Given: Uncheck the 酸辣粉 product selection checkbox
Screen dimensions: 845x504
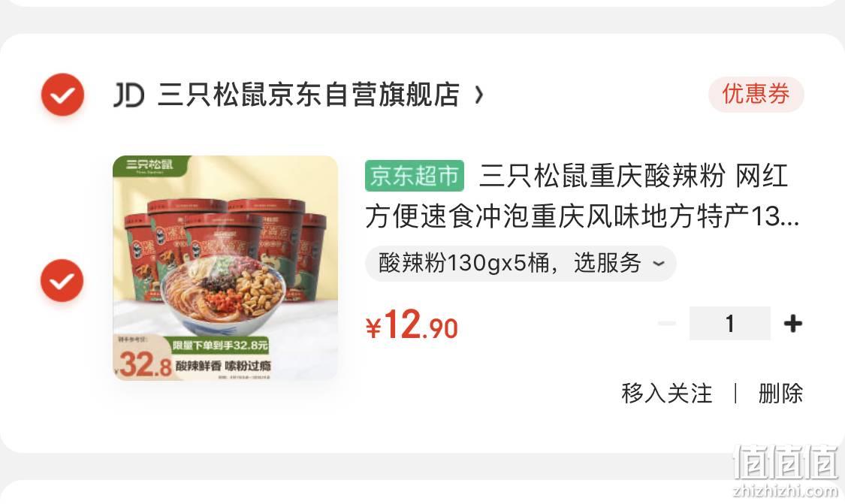Looking at the screenshot, I should pyautogui.click(x=62, y=280).
